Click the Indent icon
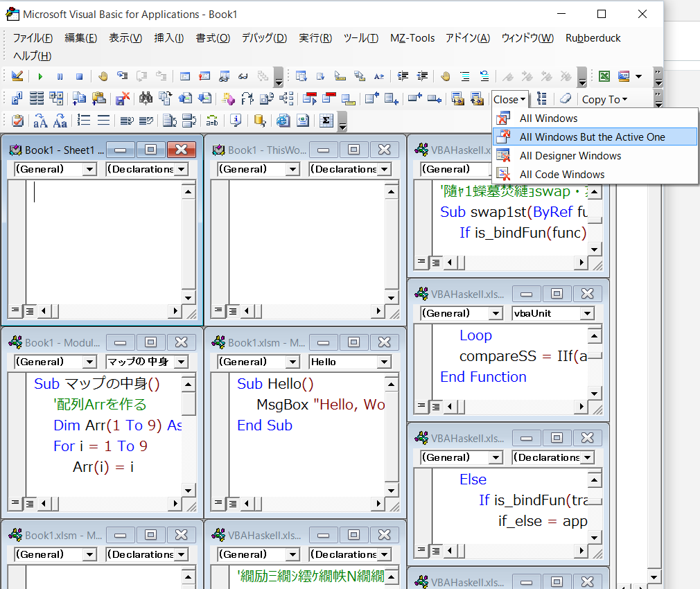 (403, 76)
